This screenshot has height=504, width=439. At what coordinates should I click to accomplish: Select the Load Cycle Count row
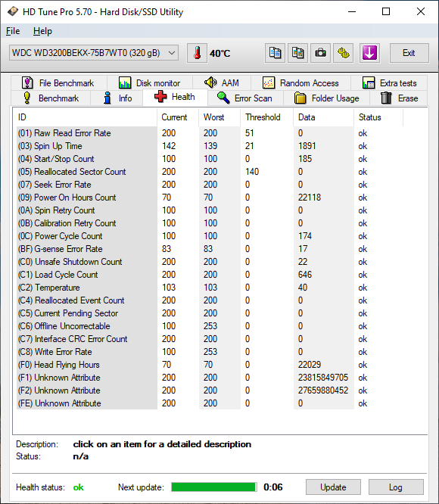(x=210, y=275)
